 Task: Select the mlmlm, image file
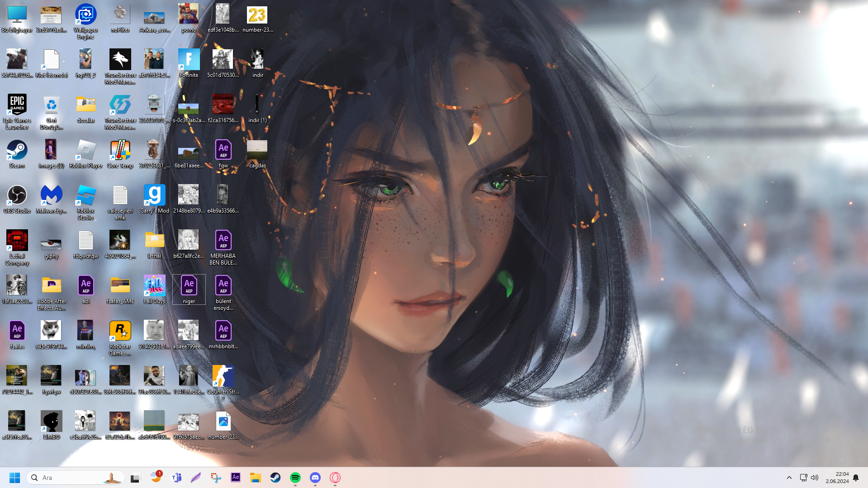[86, 335]
